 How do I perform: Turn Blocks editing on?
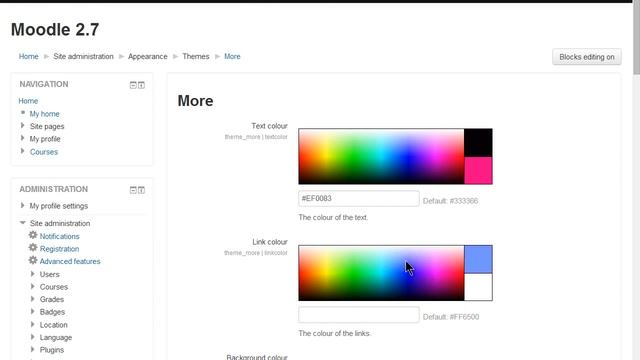tap(587, 57)
